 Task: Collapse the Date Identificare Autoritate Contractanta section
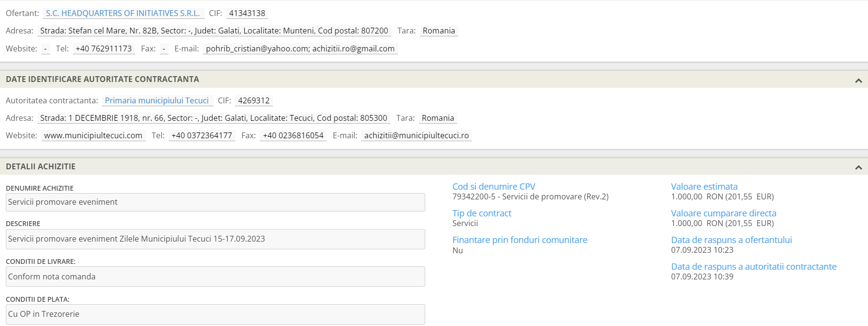[x=858, y=81]
